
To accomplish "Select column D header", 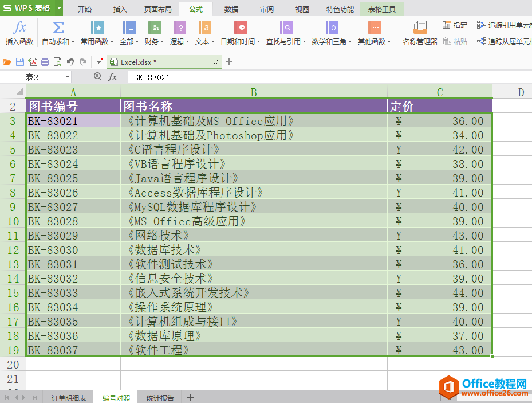I will pos(512,92).
